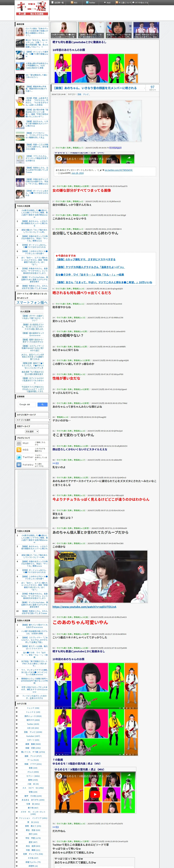The image size is (174, 868).
Task: Open header thumbnail 高梨沙羅(27) article
Action: pos(119,30)
